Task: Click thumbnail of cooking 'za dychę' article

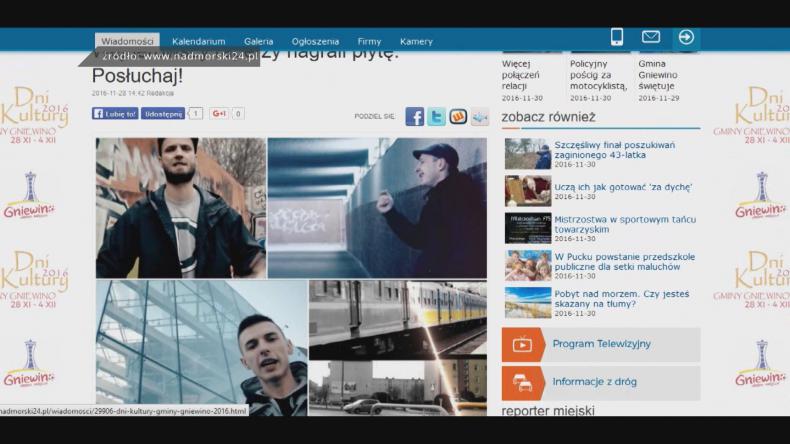Action: coord(528,191)
